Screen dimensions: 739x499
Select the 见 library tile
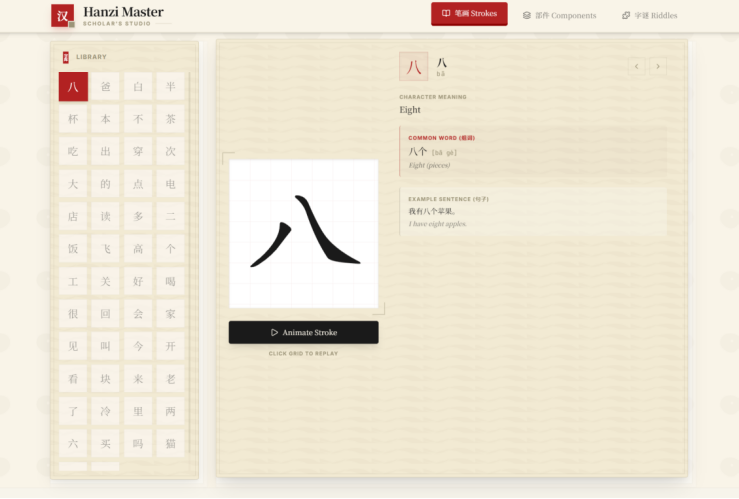73,346
